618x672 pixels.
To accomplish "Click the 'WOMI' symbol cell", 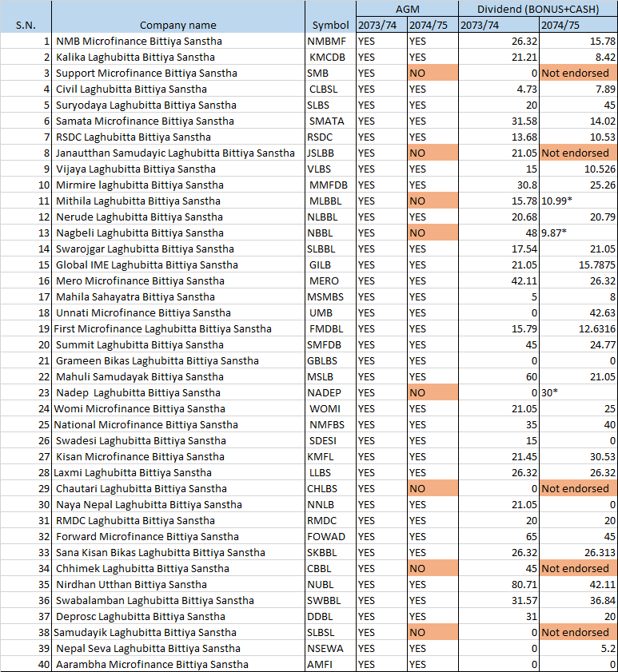I will coord(330,409).
